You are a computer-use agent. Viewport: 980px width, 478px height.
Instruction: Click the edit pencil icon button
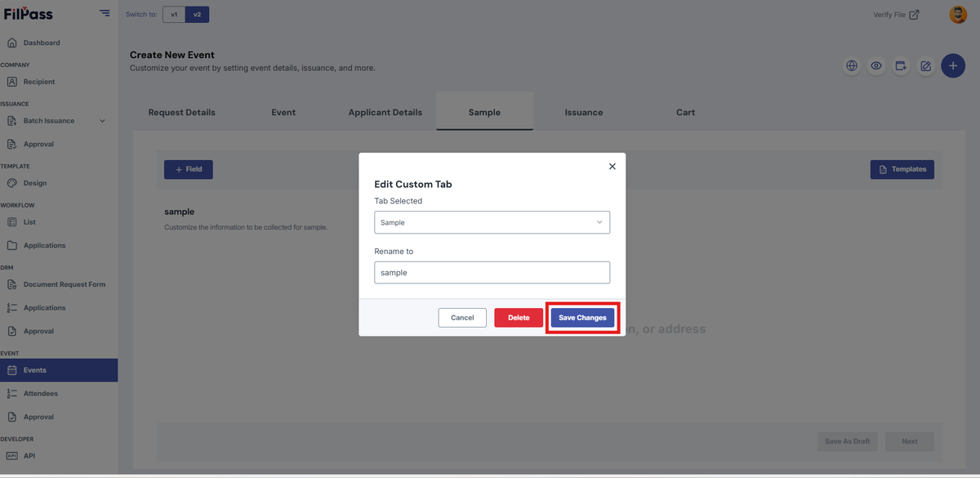point(925,66)
